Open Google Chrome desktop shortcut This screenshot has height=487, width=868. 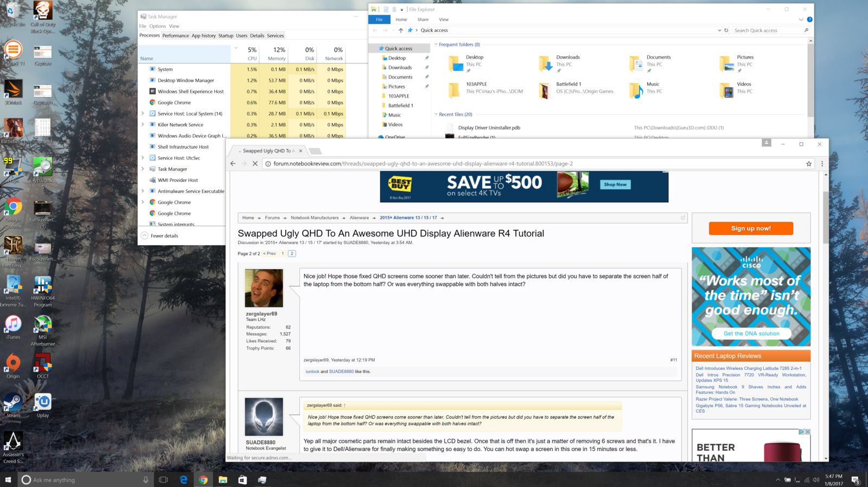point(13,213)
